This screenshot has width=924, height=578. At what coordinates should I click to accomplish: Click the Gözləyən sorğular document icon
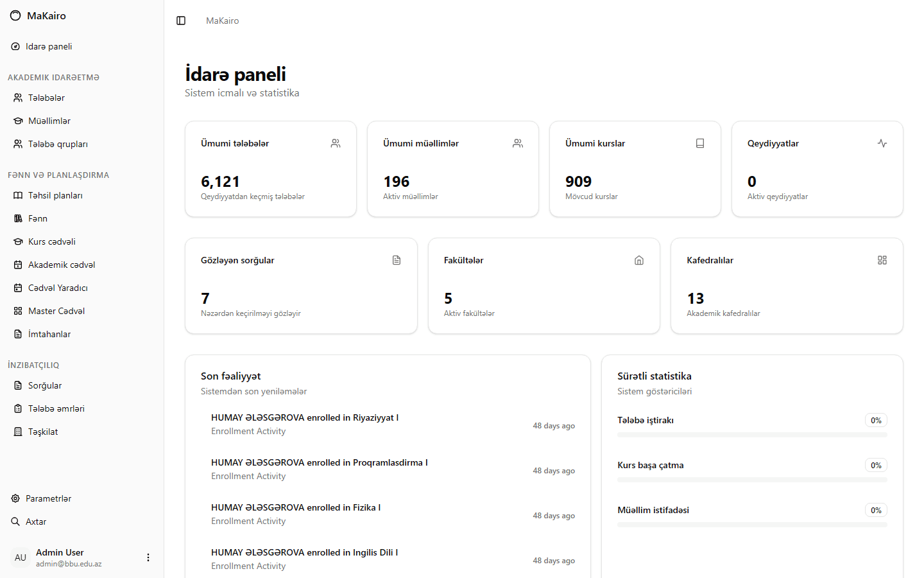(397, 260)
